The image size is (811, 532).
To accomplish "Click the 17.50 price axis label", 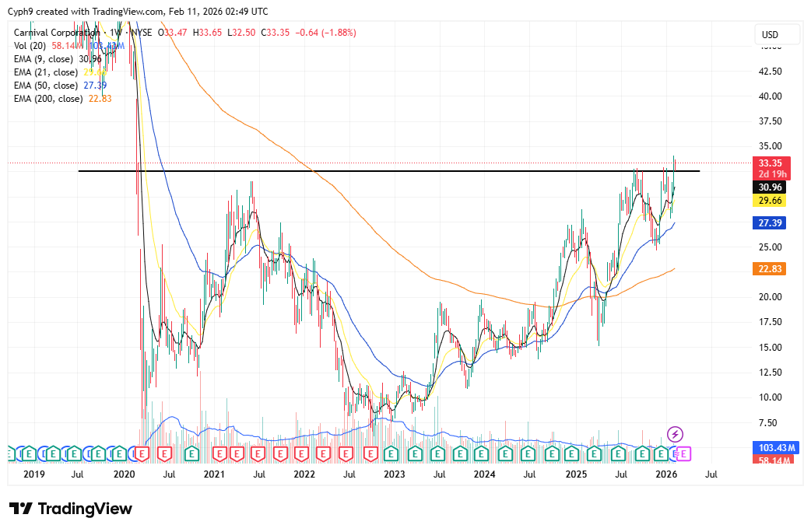I will pos(771,322).
